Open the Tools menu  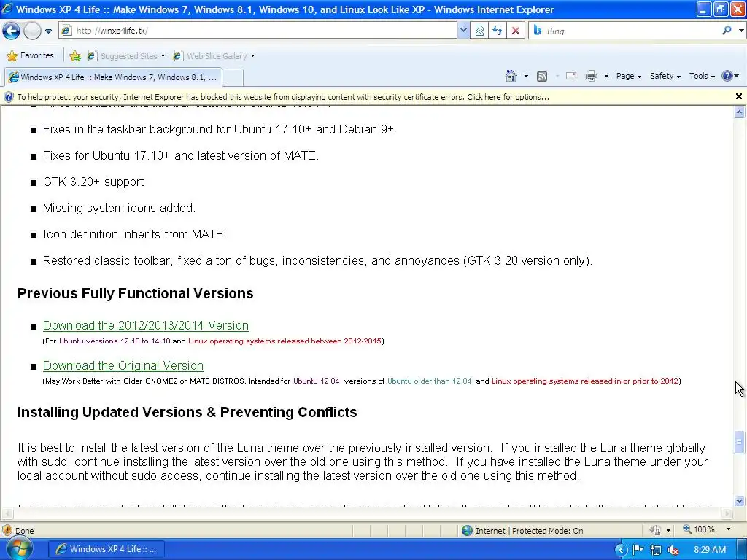point(702,76)
